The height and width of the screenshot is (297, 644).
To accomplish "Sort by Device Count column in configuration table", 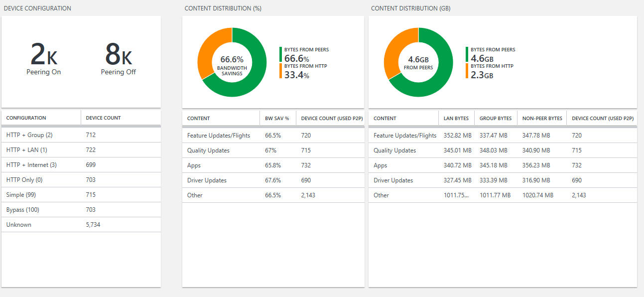I will (103, 118).
